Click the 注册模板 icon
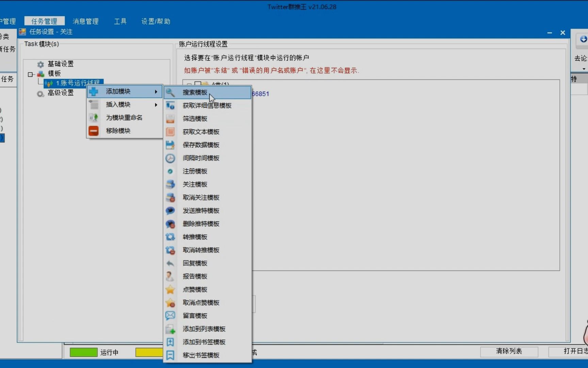Image resolution: width=588 pixels, height=368 pixels. pos(170,171)
